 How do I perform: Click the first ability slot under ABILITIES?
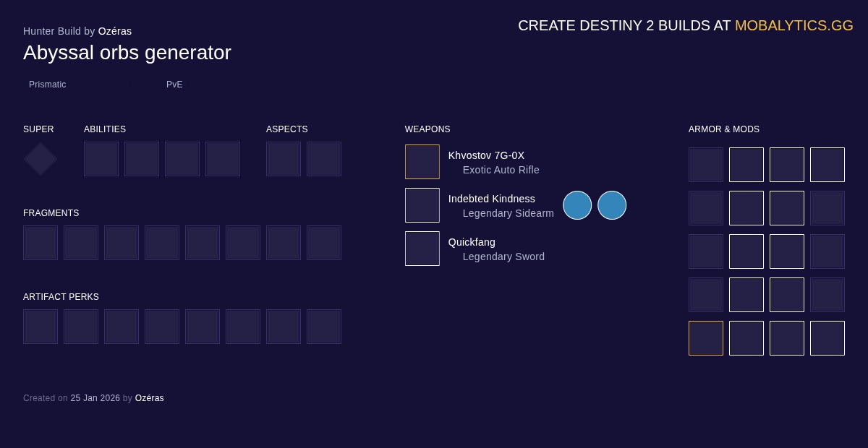101,158
